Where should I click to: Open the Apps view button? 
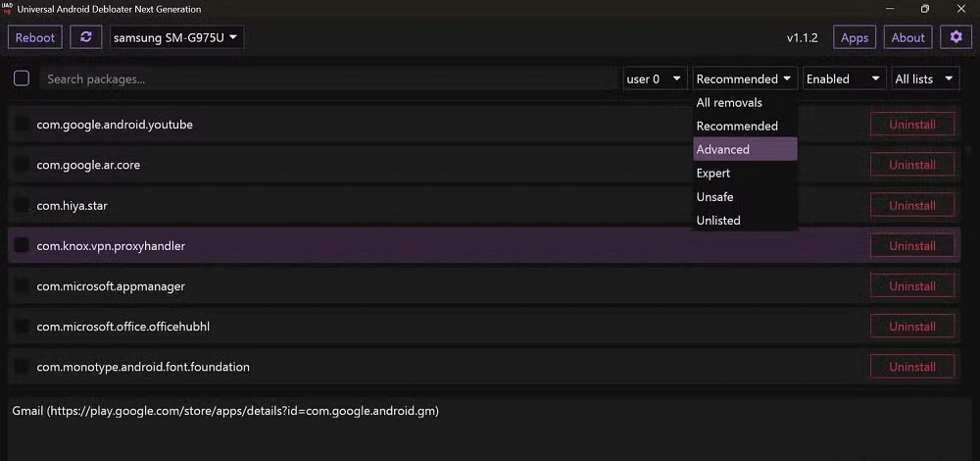pyautogui.click(x=855, y=37)
